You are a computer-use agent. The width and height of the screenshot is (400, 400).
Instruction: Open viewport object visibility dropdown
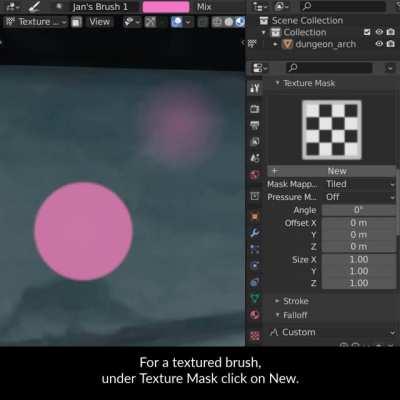(x=132, y=22)
